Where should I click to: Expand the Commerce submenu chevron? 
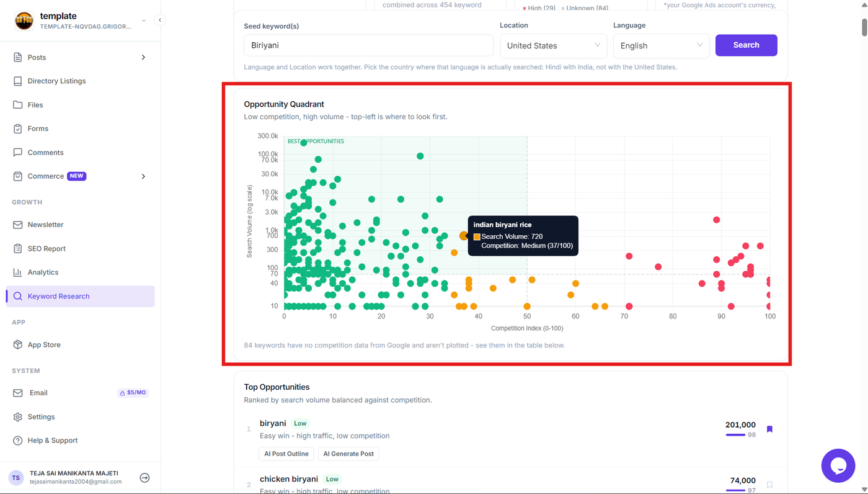pyautogui.click(x=143, y=176)
